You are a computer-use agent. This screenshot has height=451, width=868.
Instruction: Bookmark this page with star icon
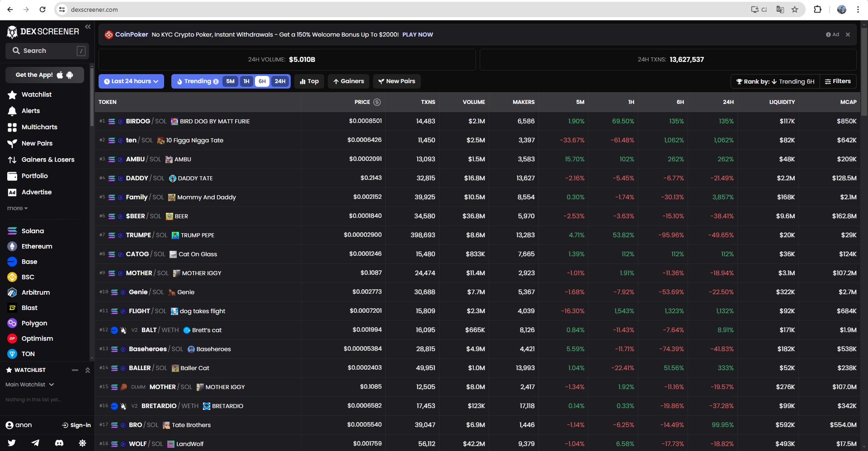pyautogui.click(x=795, y=9)
